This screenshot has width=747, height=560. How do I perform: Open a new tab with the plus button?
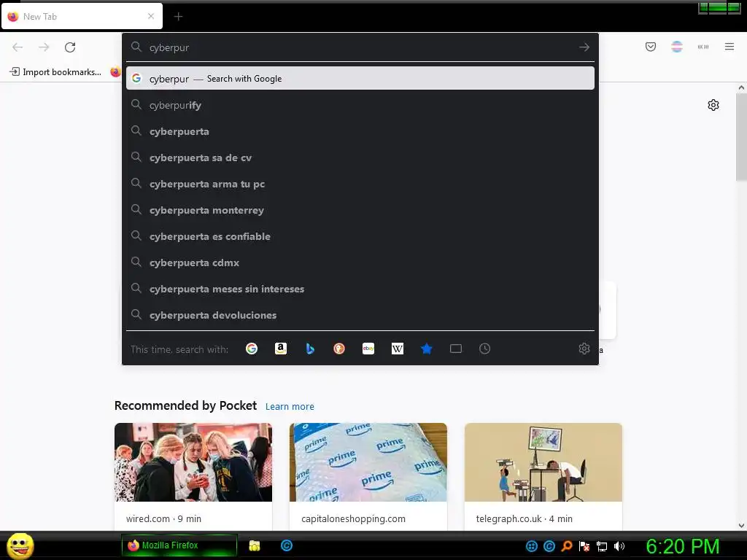coord(178,17)
